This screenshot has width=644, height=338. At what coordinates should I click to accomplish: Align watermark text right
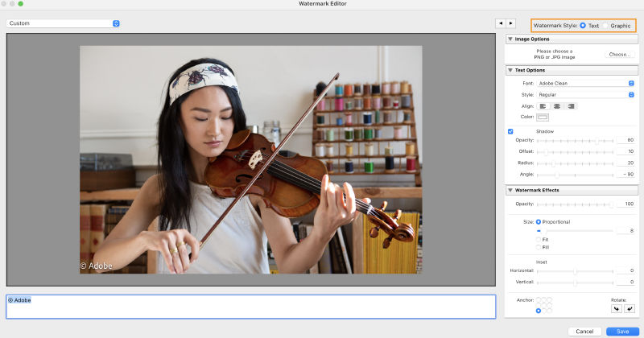571,106
